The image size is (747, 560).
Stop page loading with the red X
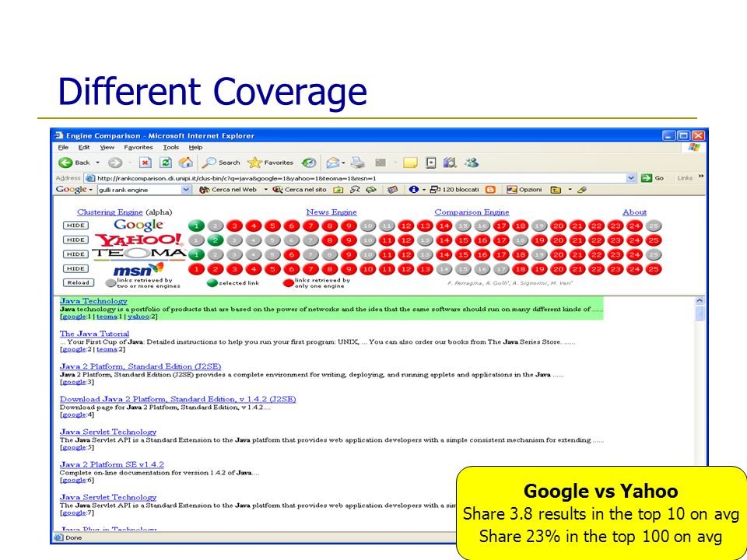click(146, 163)
